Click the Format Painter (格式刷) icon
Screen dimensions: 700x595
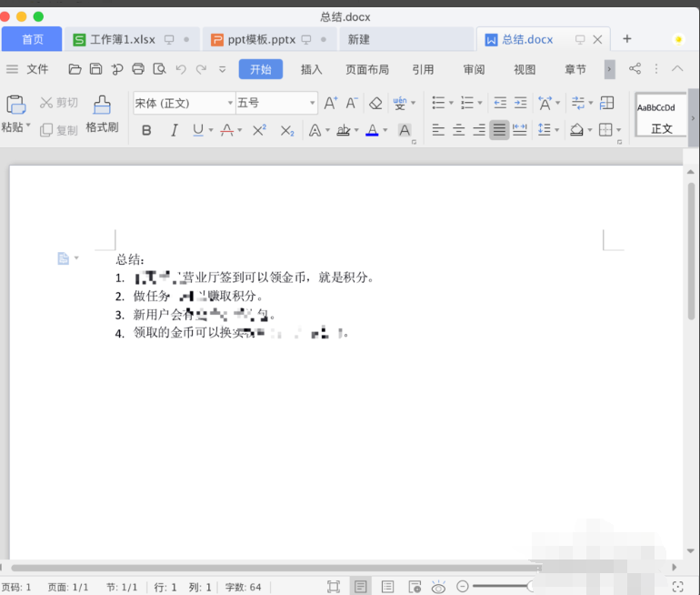coord(102,113)
